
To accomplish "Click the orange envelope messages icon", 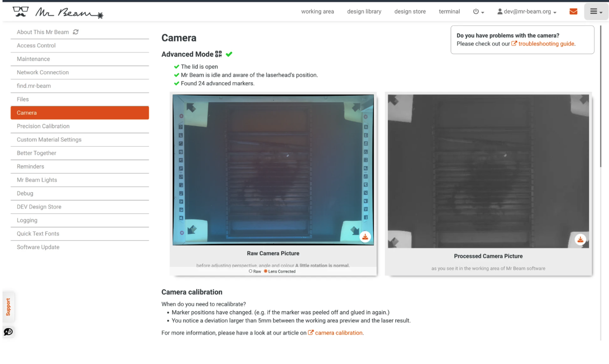I will pos(573,12).
